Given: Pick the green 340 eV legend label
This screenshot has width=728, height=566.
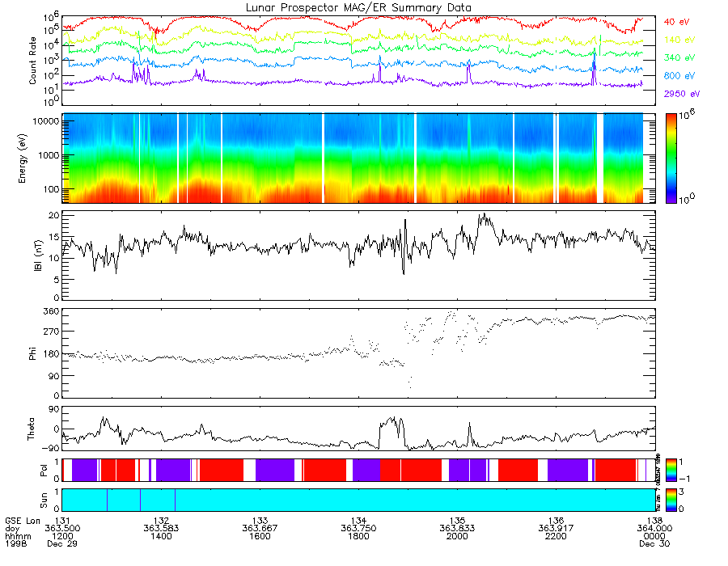Looking at the screenshot, I should click(679, 57).
